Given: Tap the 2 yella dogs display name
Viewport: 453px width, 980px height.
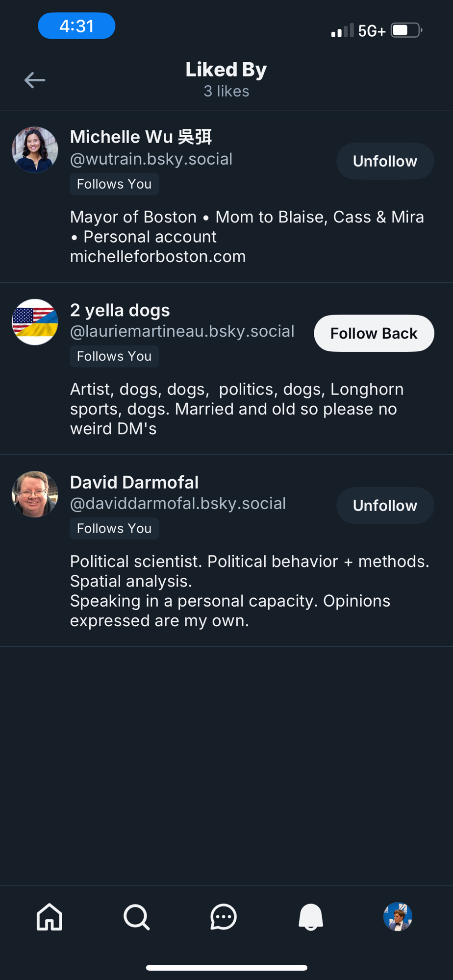Looking at the screenshot, I should coord(120,310).
